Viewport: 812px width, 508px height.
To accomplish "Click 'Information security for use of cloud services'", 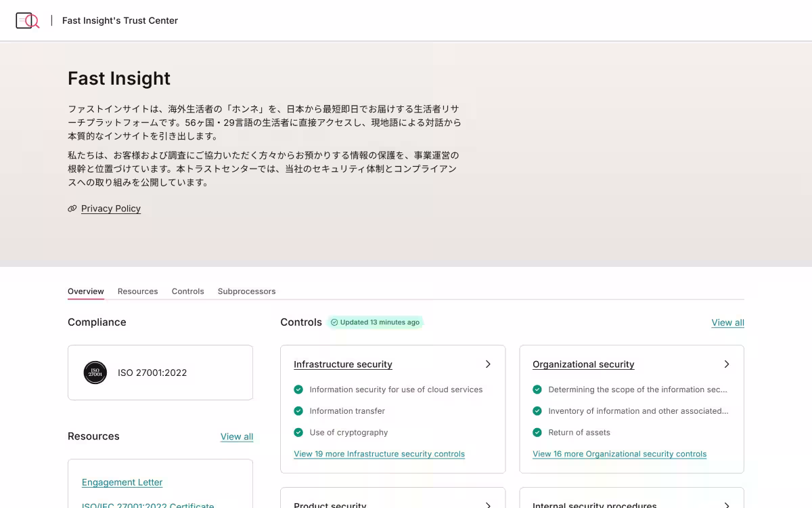I will click(396, 389).
